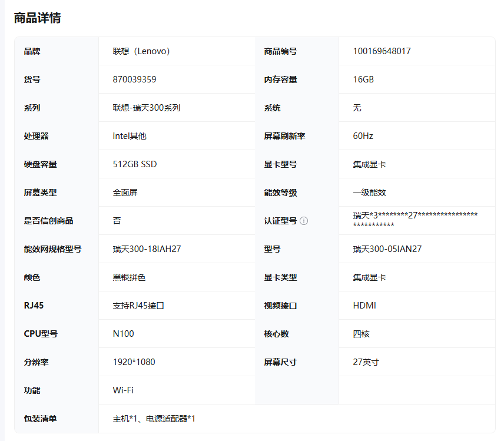Viewport: 504px width, 441px height.
Task: Click the masked 瑞天*3 certification model value
Action: (x=415, y=220)
